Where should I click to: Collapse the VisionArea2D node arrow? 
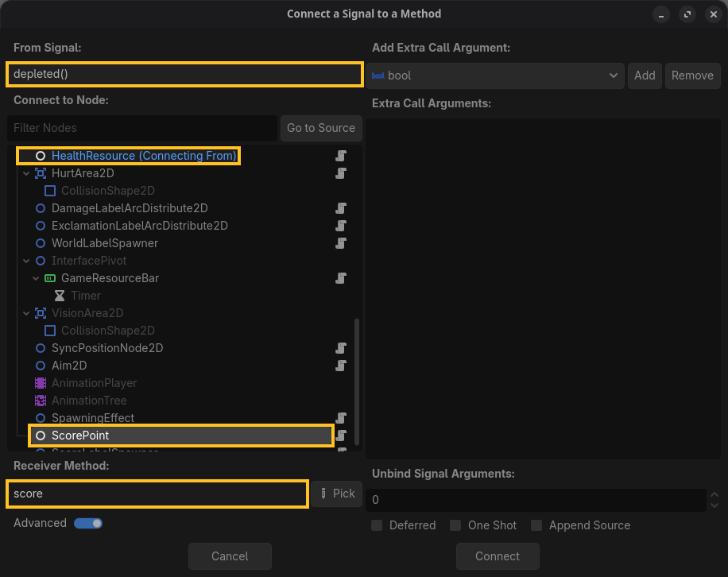pos(26,313)
